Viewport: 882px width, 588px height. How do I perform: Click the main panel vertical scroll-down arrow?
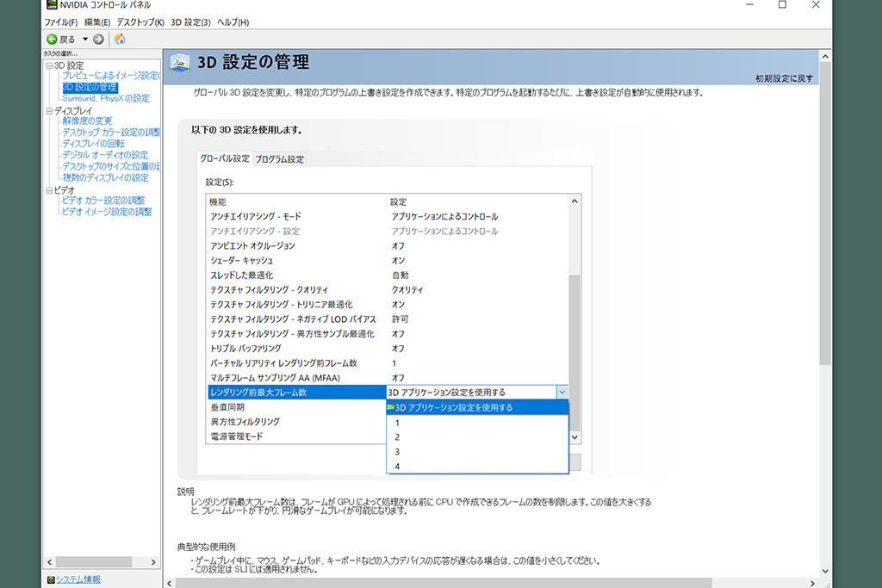point(825,571)
